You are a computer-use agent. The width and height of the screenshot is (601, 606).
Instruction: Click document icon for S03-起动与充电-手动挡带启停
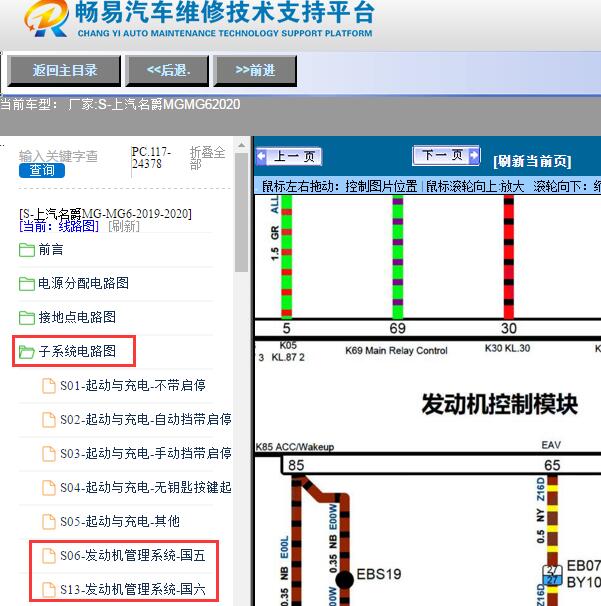(x=49, y=454)
